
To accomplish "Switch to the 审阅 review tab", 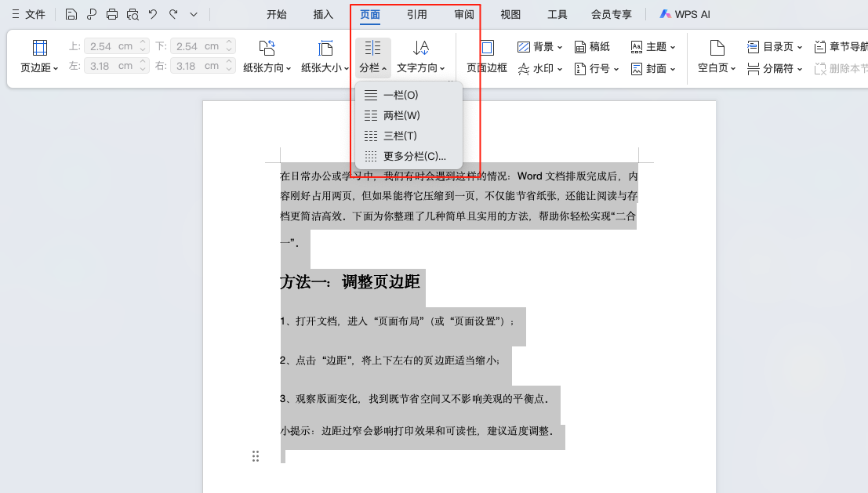I will point(463,13).
